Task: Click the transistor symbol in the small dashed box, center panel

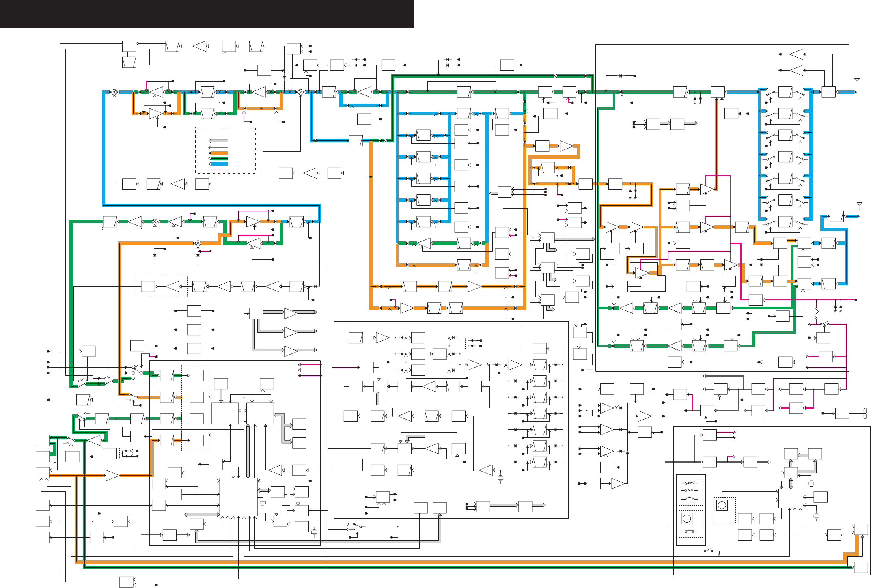Action: 472,343
